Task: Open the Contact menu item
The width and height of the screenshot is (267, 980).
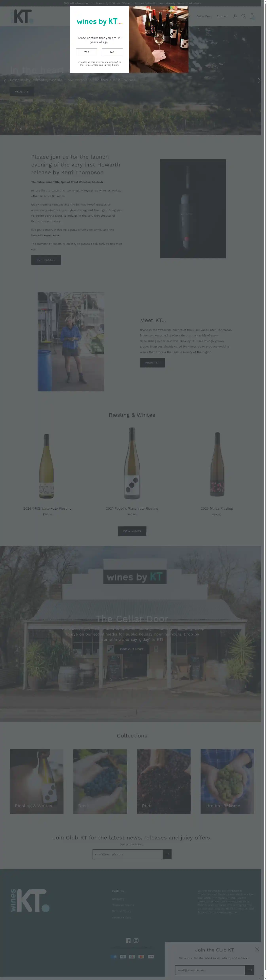Action: click(x=222, y=16)
